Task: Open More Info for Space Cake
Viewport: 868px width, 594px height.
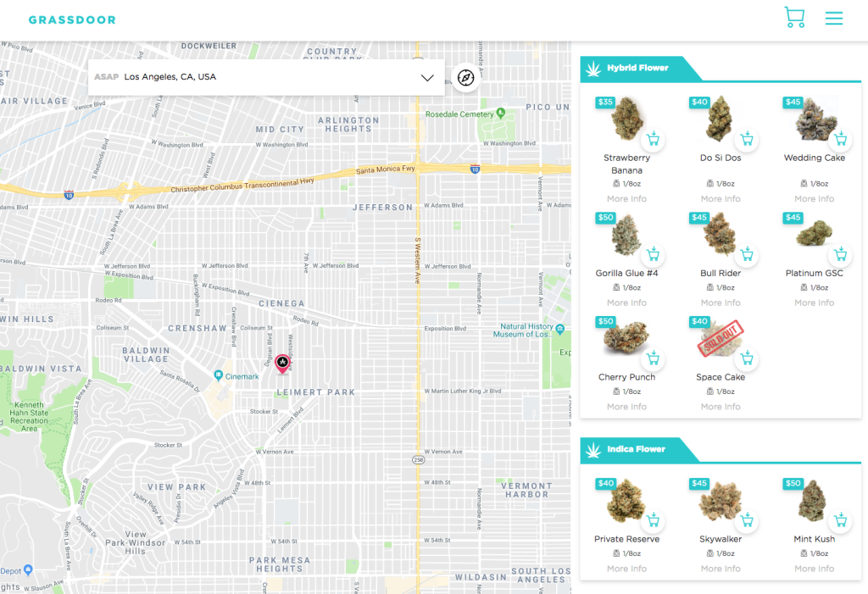Action: [x=721, y=407]
